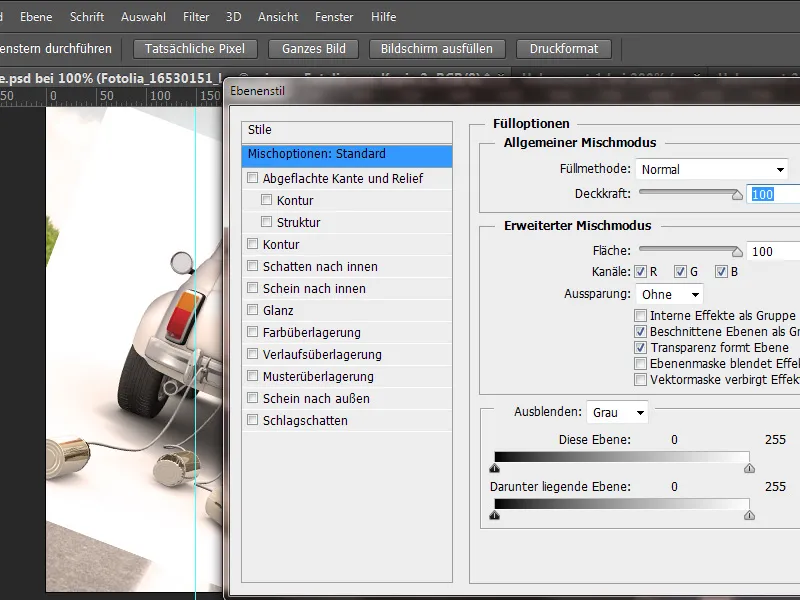Uncheck the B channel checkbox
This screenshot has width=800, height=600.
pyautogui.click(x=721, y=272)
